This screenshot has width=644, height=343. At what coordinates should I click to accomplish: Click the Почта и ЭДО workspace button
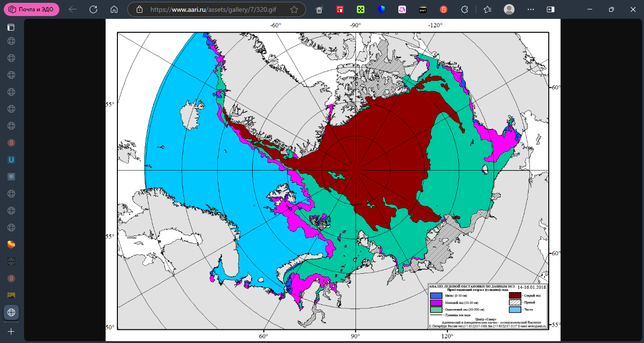tap(32, 9)
